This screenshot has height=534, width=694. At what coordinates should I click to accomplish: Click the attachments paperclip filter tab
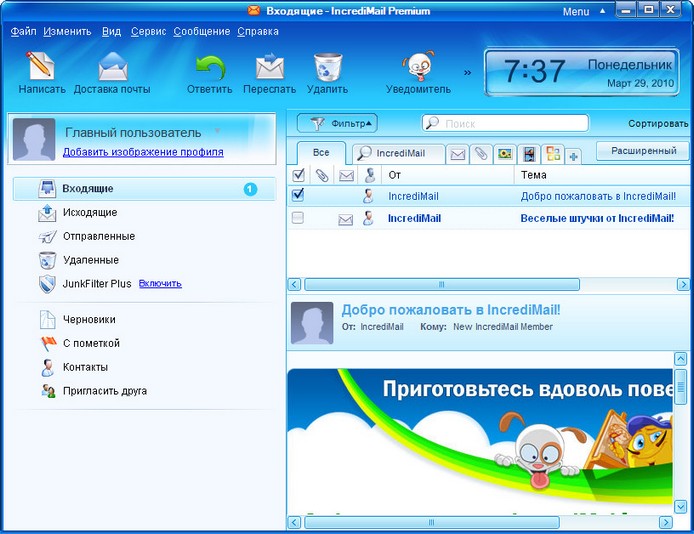[x=481, y=154]
